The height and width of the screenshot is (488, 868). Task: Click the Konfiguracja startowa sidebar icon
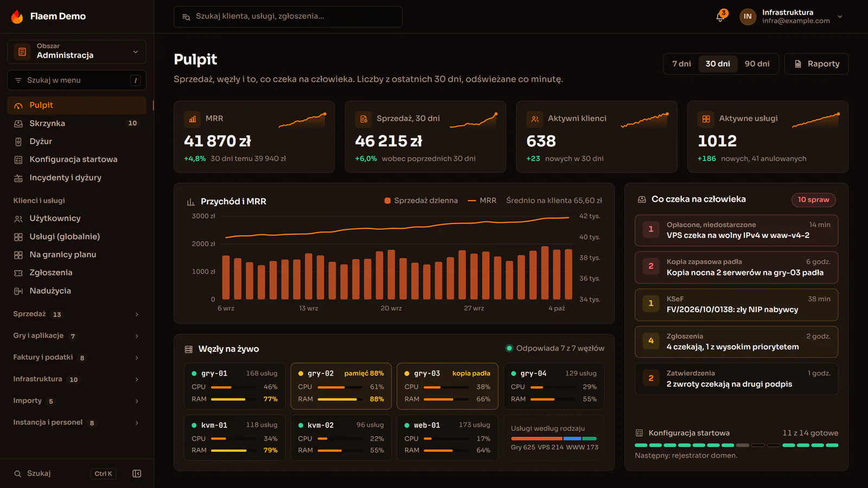pyautogui.click(x=18, y=159)
